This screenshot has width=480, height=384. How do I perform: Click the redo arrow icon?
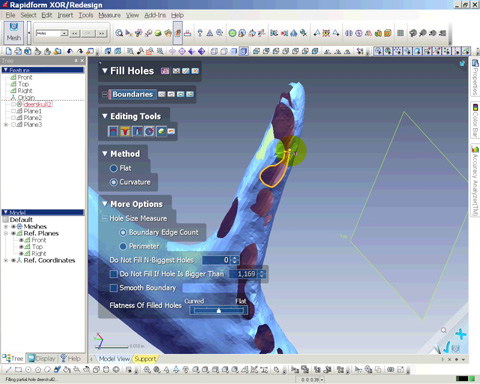80,51
